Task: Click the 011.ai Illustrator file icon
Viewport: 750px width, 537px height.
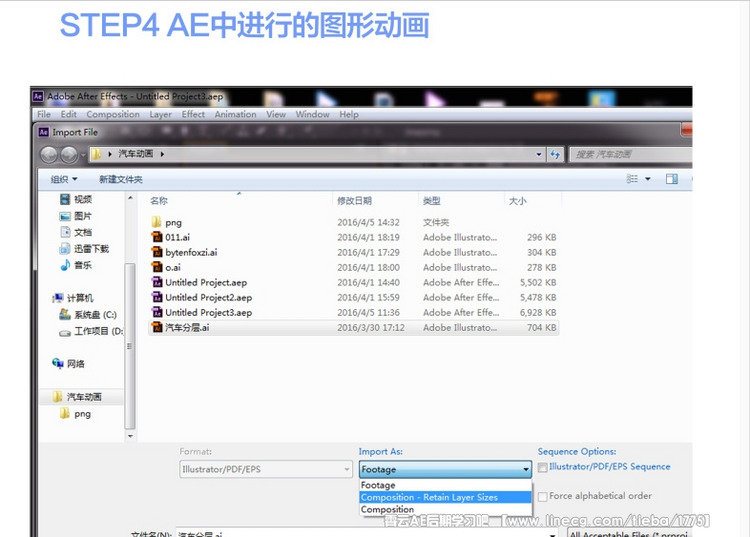Action: click(x=156, y=237)
